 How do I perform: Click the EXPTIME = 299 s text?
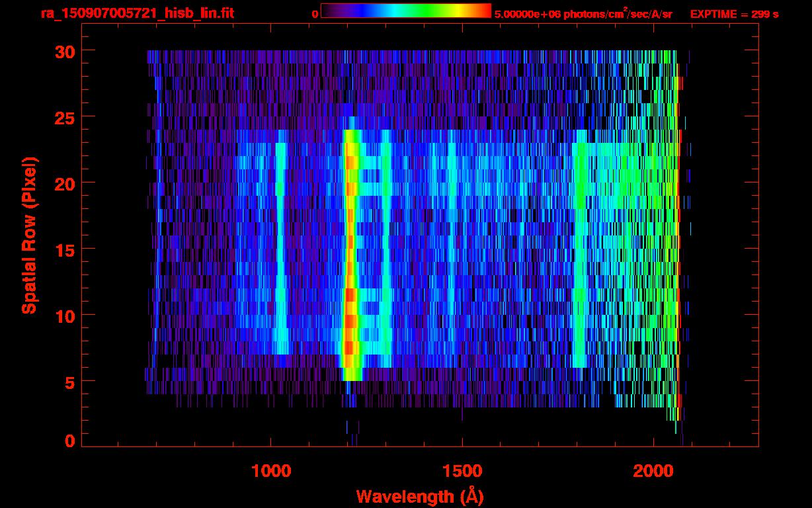tap(734, 14)
